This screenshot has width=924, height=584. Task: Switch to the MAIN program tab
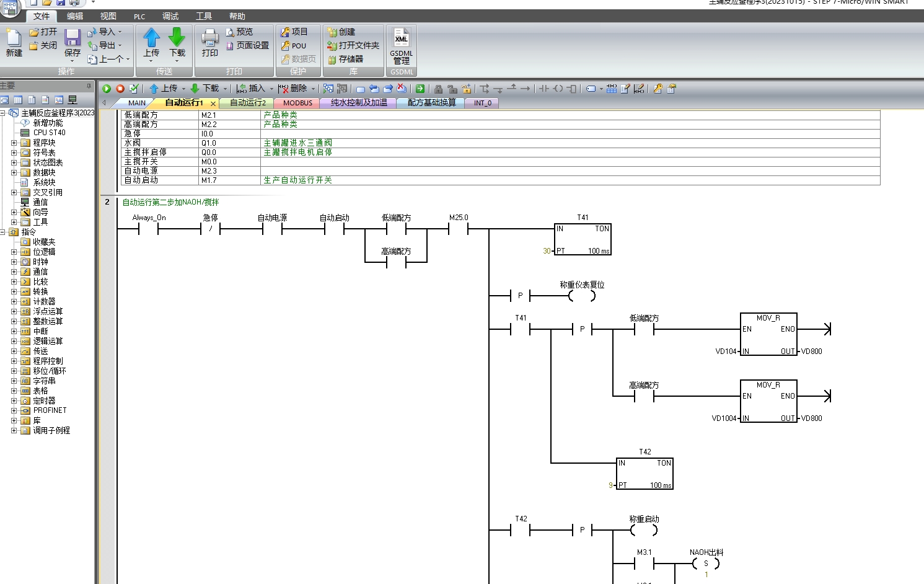pos(137,103)
